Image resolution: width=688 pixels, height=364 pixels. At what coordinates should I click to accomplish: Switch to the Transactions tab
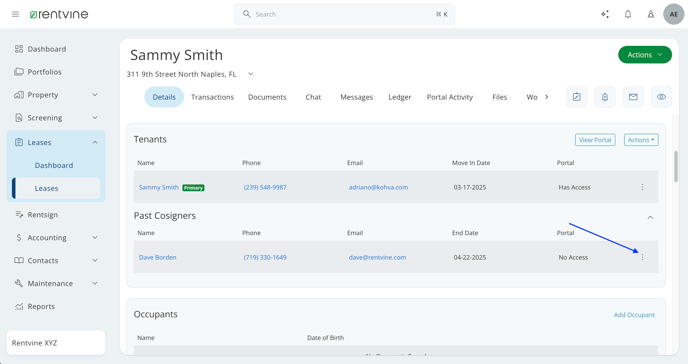pos(212,97)
